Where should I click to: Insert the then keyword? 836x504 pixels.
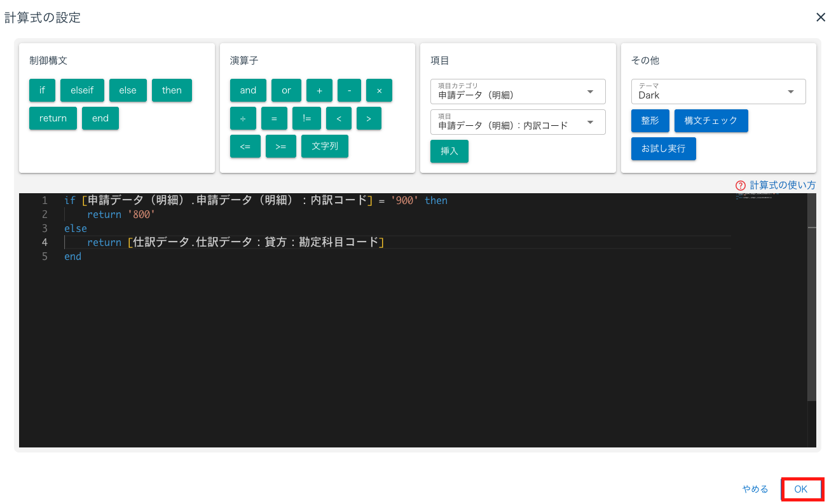pyautogui.click(x=172, y=90)
